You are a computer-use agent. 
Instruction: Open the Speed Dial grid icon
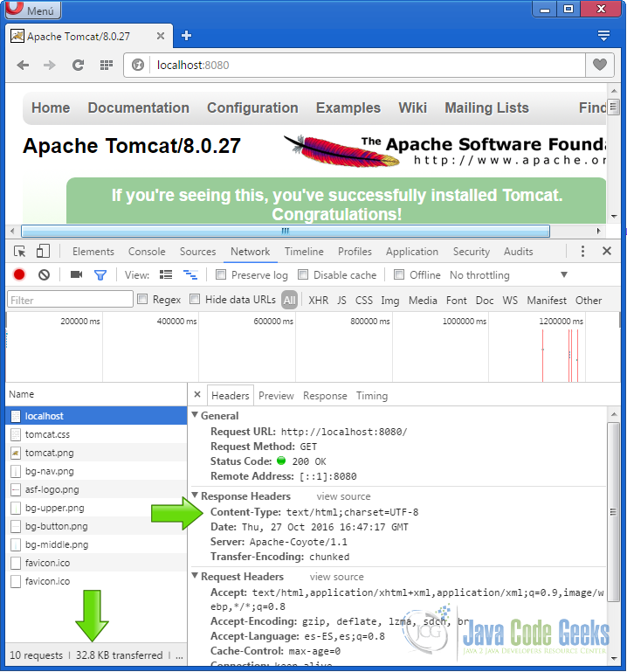(x=107, y=66)
